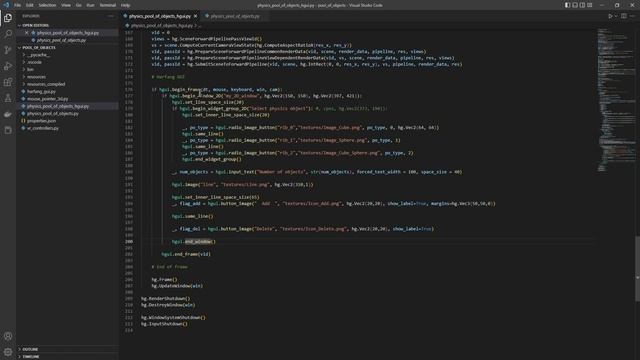Open the Selection menu

click(x=47, y=5)
